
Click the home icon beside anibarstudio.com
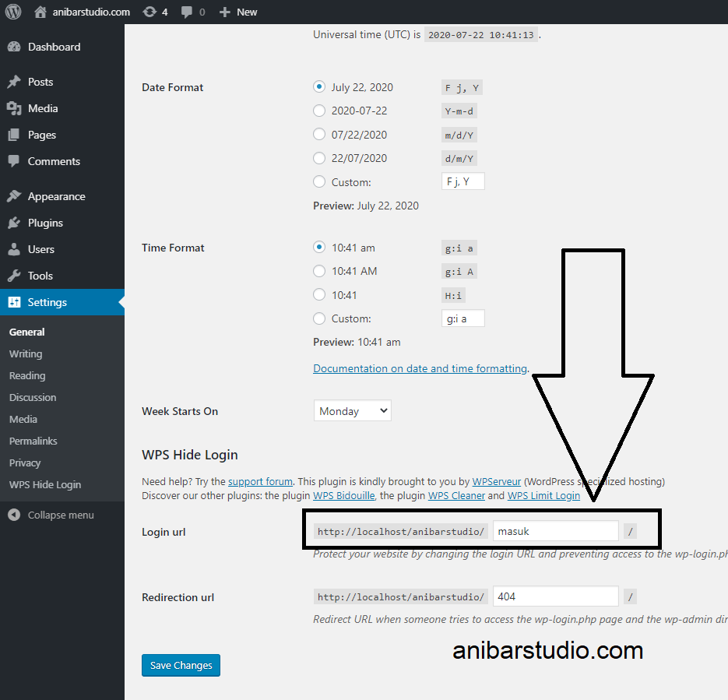click(40, 12)
